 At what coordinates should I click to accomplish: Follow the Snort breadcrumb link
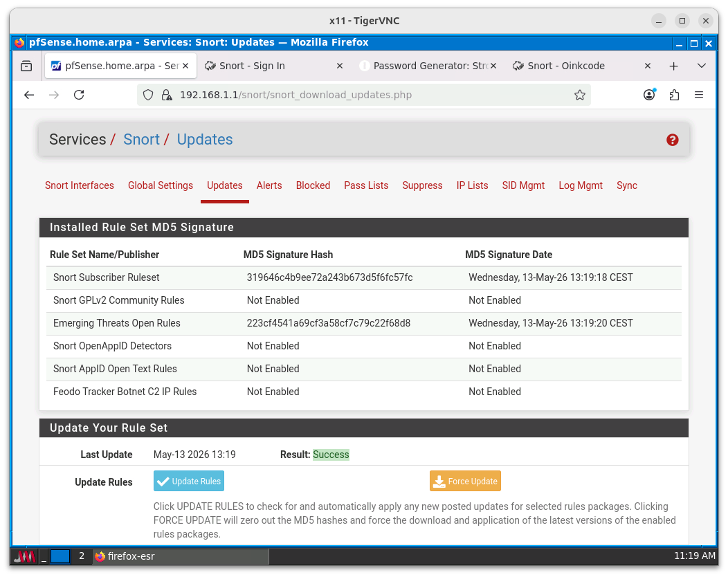(141, 139)
